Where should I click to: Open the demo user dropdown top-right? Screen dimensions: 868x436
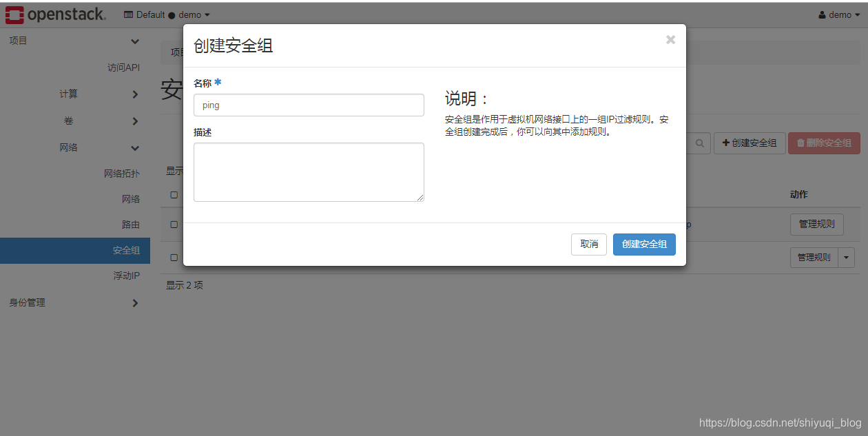point(838,14)
